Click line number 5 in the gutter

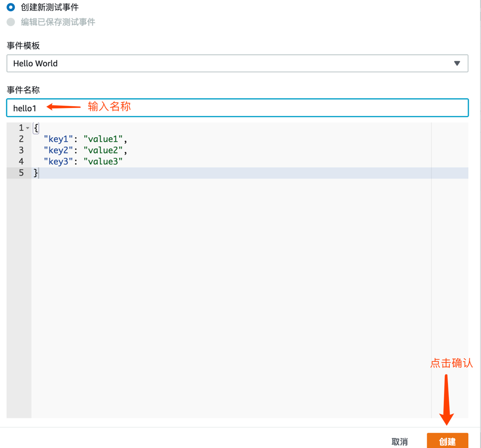click(21, 173)
